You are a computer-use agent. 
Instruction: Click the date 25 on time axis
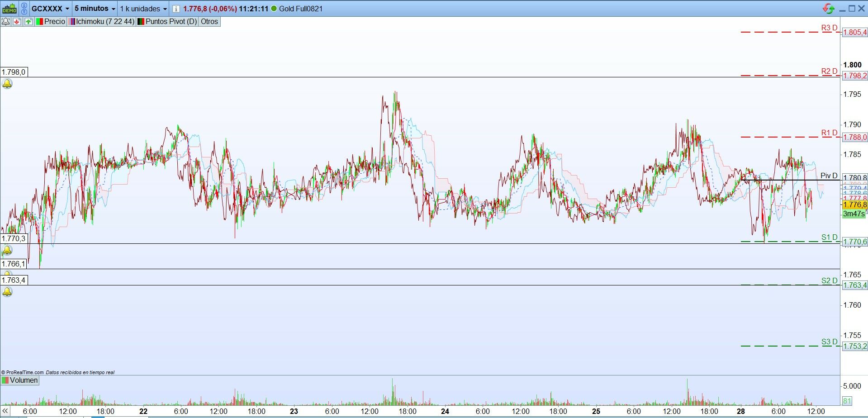596,411
